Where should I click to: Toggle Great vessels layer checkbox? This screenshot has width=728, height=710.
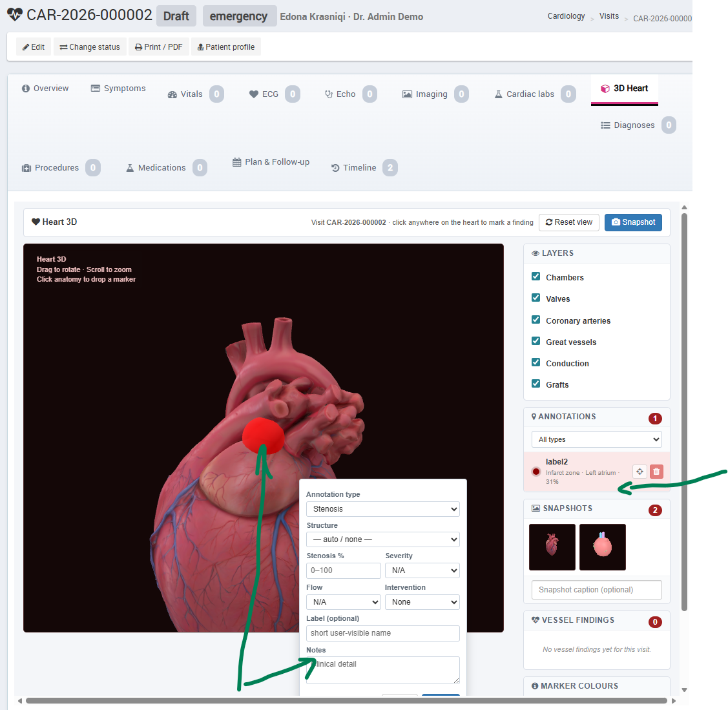(x=536, y=341)
